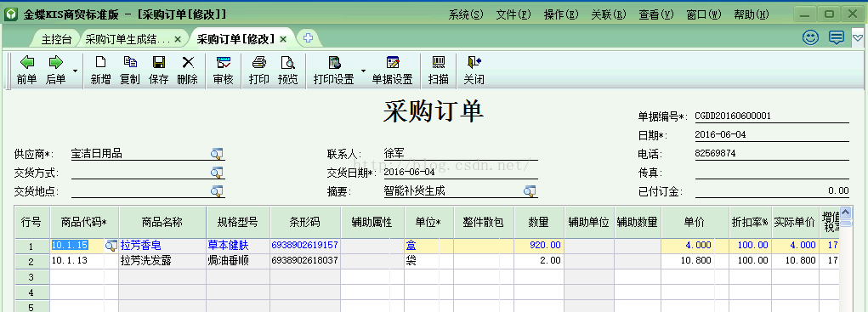Switch to the 主控台 tab
Screen dimensions: 868x312
(x=56, y=39)
